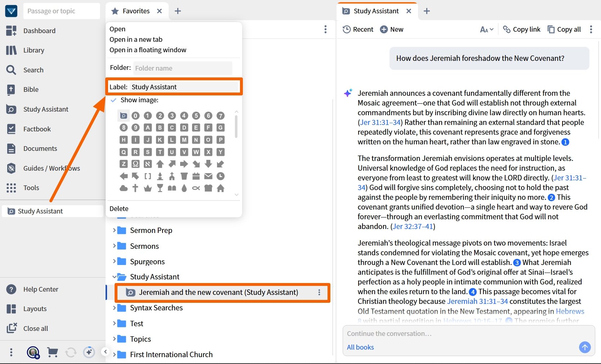This screenshot has height=364, width=601.
Task: Click Copy link
Action: pos(522,30)
